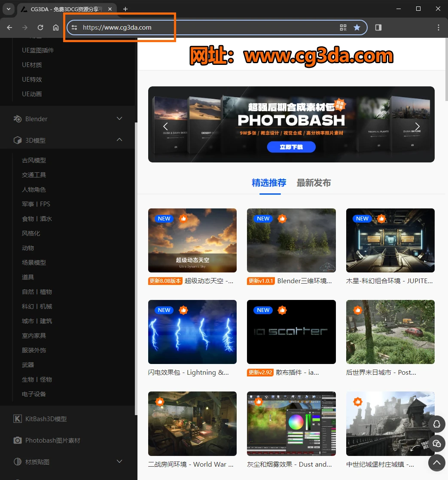This screenshot has height=480, width=448.
Task: Click the 更新8.0B版本 badge
Action: pos(165,281)
